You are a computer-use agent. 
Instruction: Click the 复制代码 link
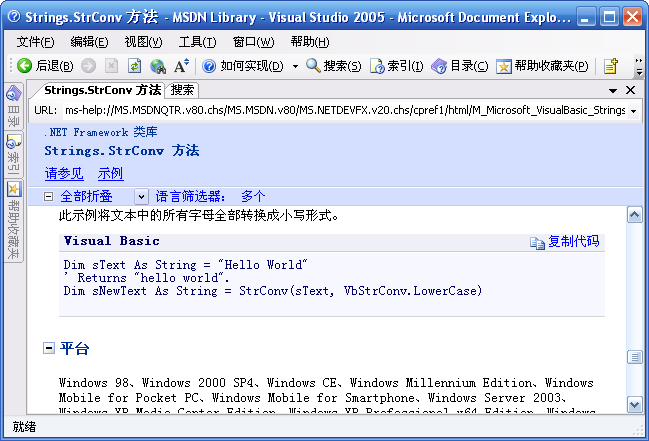574,241
